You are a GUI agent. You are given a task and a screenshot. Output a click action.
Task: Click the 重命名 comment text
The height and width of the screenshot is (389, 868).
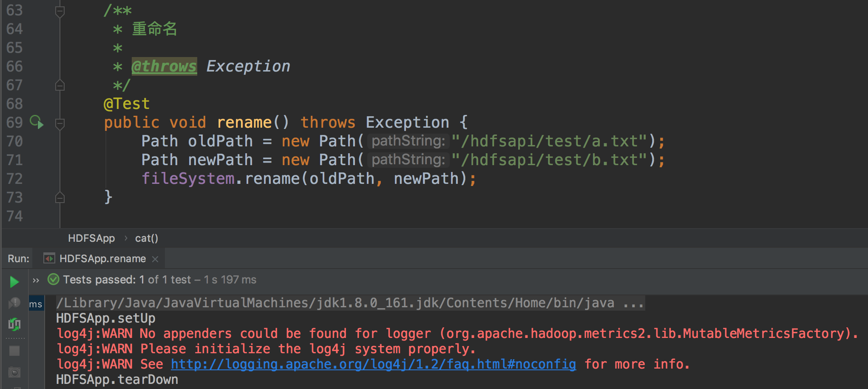(x=154, y=29)
